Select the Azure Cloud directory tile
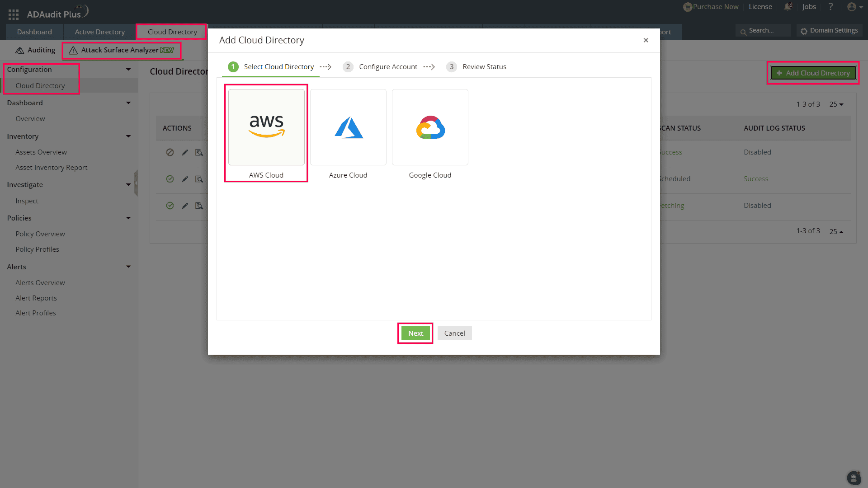Image resolution: width=868 pixels, height=488 pixels. click(348, 127)
